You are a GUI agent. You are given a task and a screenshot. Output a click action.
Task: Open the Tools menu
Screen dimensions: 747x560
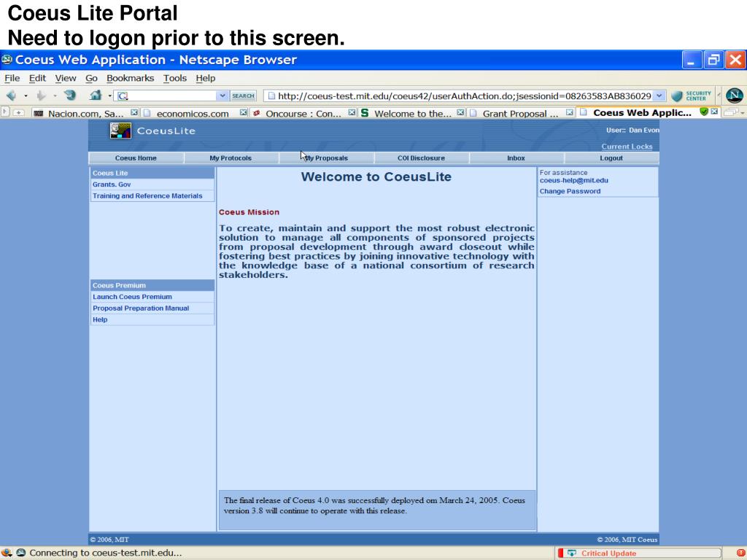(175, 78)
